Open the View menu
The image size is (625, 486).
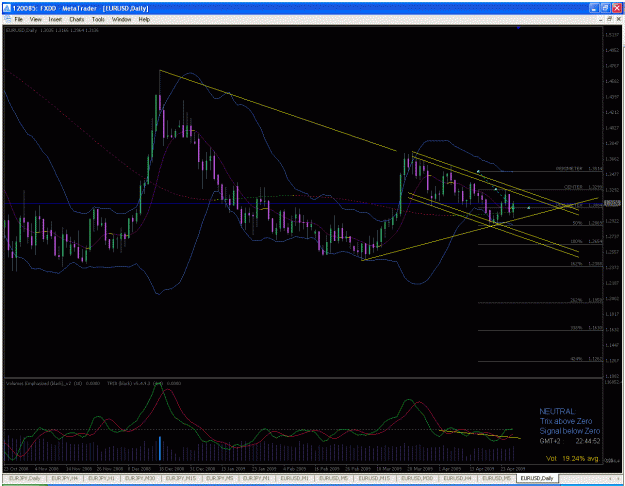(35, 19)
